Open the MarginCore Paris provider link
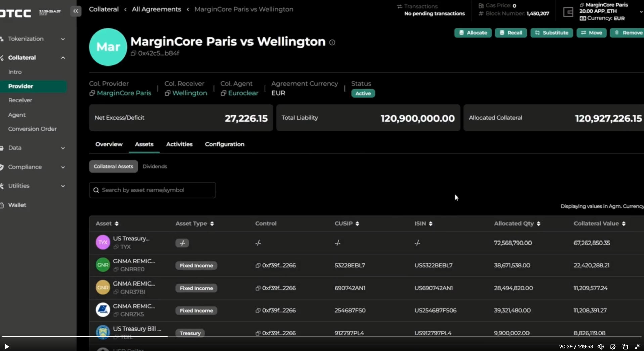Viewport: 644px width, 351px height. [124, 93]
